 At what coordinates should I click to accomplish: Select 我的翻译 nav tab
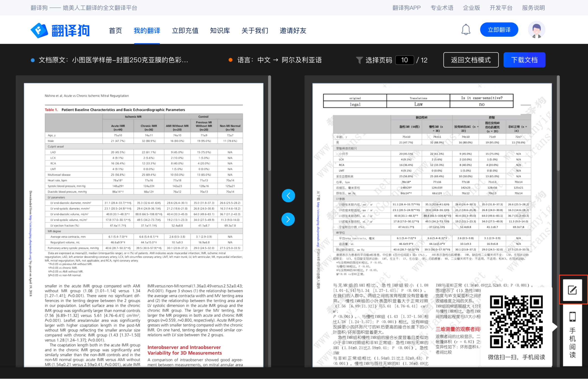pyautogui.click(x=147, y=31)
